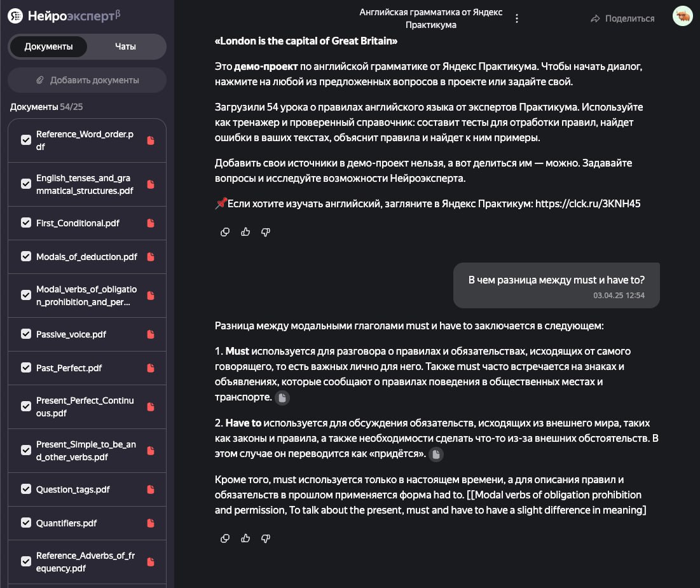Dislike the first demo-project answer
The height and width of the screenshot is (588, 700).
(266, 232)
